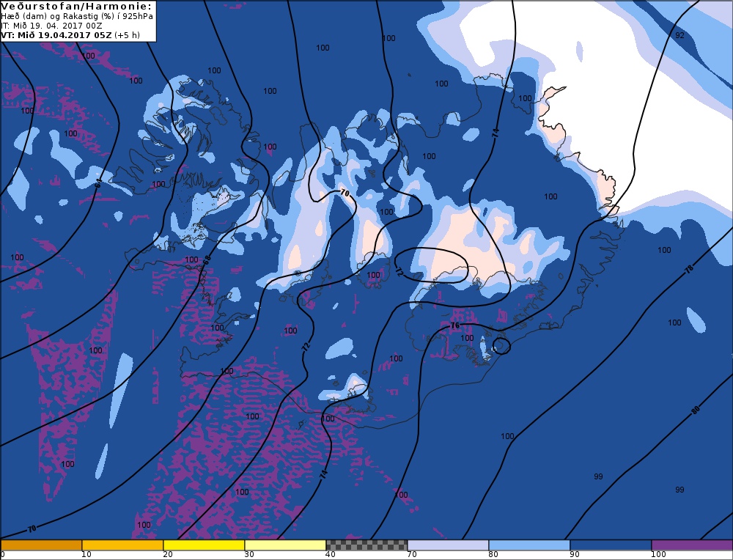Click the legend tick label '20'
Viewport: 733px width, 560px height.
coord(168,555)
